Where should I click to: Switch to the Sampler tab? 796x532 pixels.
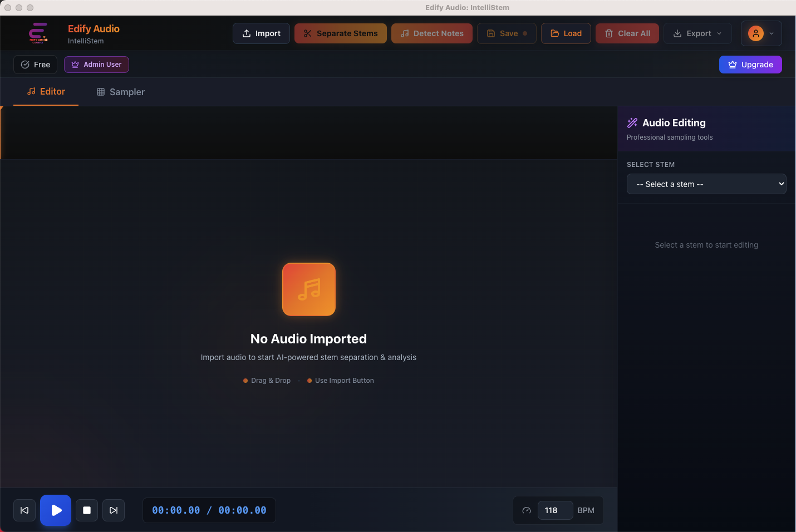tap(121, 92)
